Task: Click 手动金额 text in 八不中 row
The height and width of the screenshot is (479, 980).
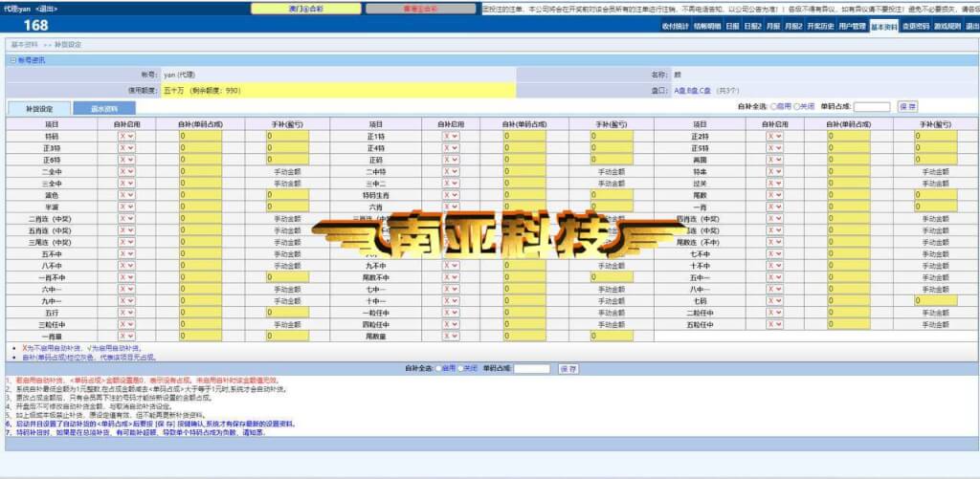Action: click(287, 266)
